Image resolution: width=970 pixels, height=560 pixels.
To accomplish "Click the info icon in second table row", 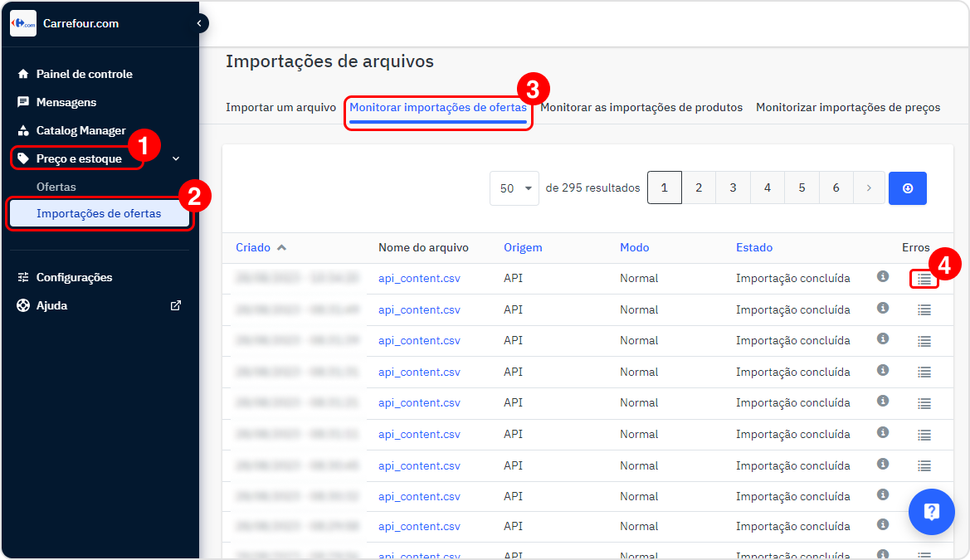I will coord(883,308).
